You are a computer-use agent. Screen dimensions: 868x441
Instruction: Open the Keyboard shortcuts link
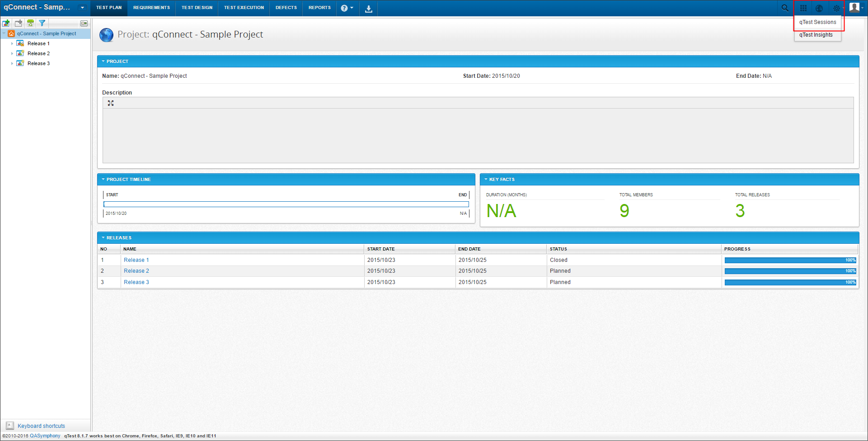(x=42, y=426)
